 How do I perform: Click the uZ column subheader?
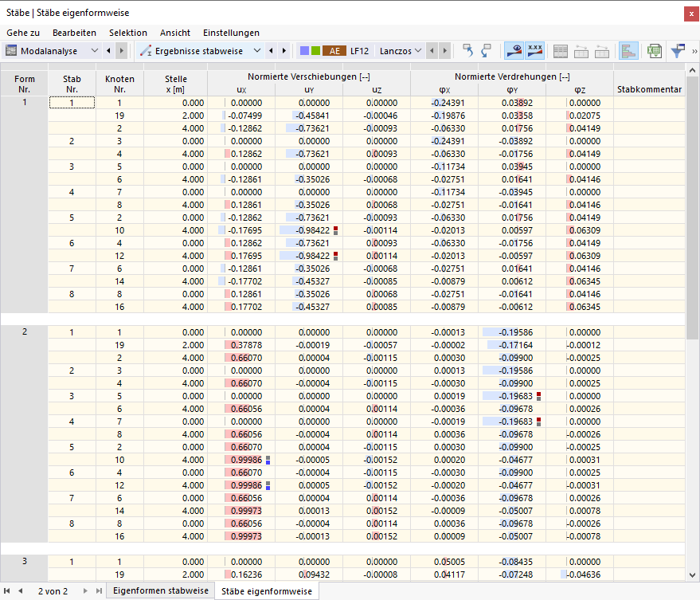pyautogui.click(x=377, y=90)
